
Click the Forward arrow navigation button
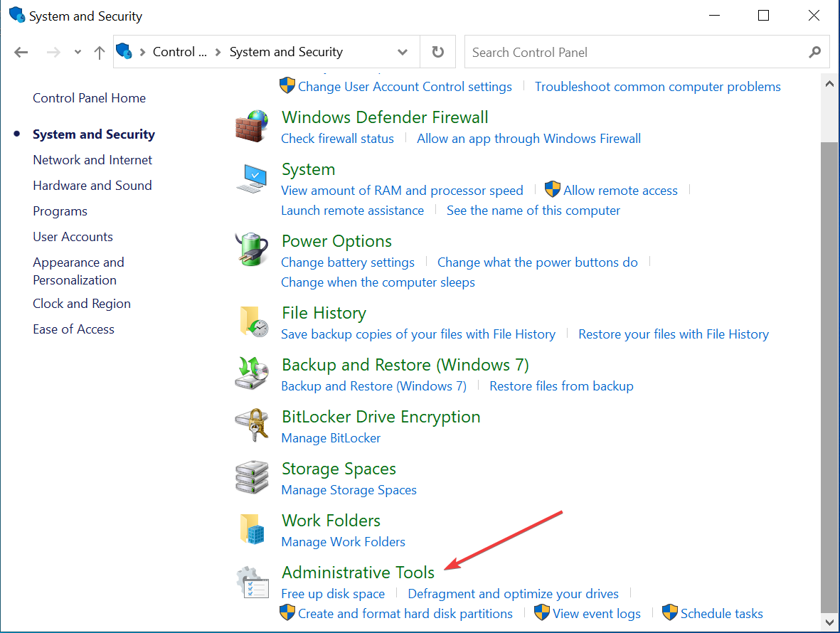53,52
